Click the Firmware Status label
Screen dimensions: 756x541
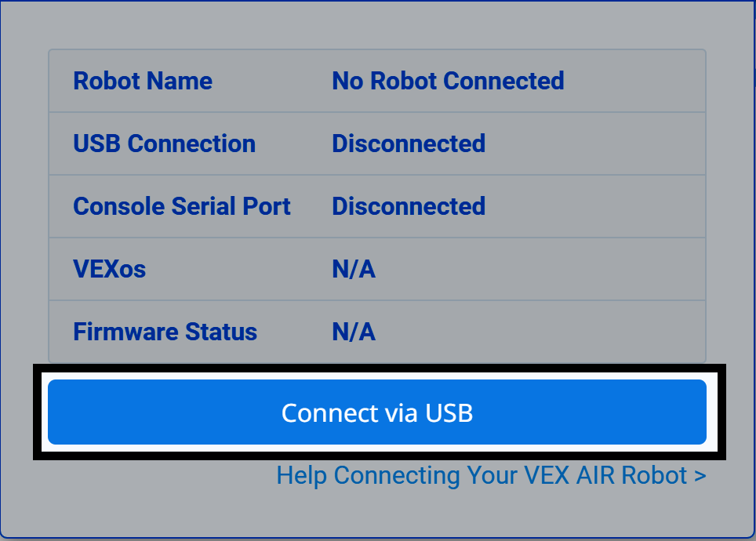pyautogui.click(x=165, y=332)
